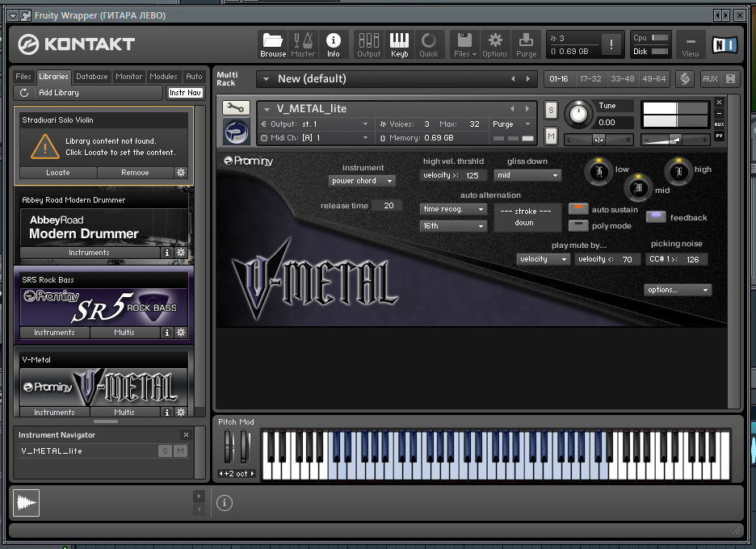Image resolution: width=756 pixels, height=549 pixels.
Task: Click the Tune knob
Action: tap(577, 114)
